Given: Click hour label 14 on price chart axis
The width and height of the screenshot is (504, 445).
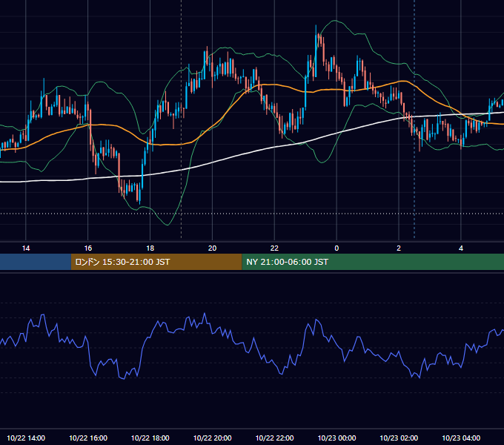Looking at the screenshot, I should (x=26, y=248).
